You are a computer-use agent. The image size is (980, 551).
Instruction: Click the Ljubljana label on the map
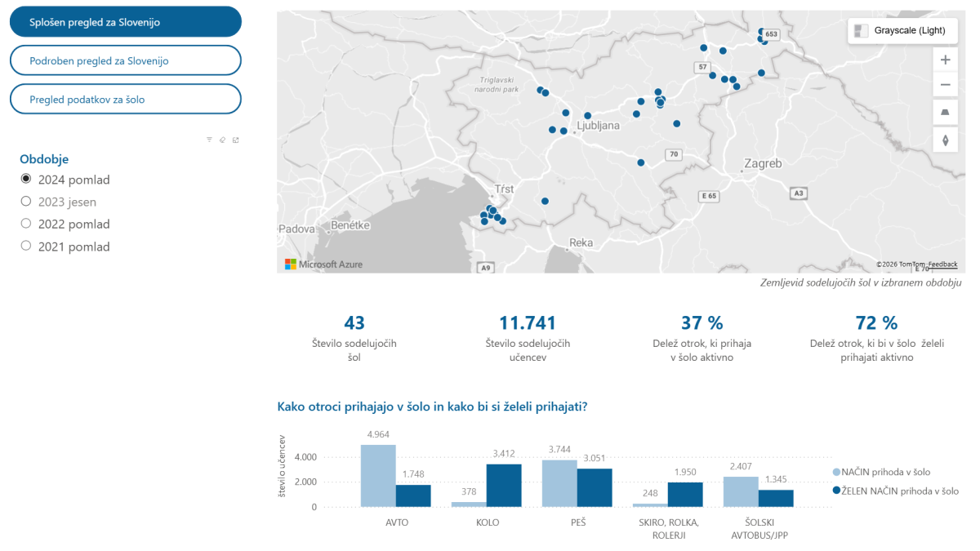599,126
